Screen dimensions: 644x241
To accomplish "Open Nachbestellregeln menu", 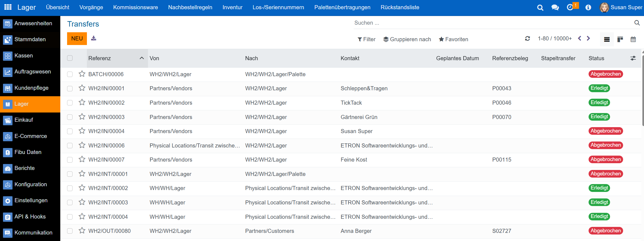I will [190, 8].
